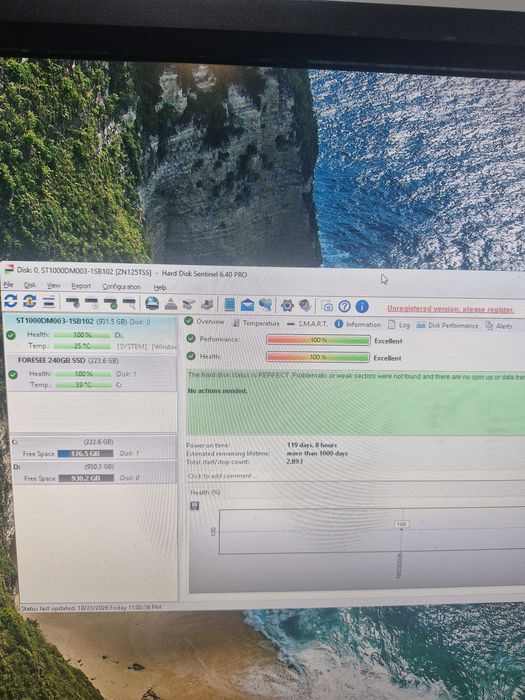Click the camera screenshot toolbar icon

[328, 307]
